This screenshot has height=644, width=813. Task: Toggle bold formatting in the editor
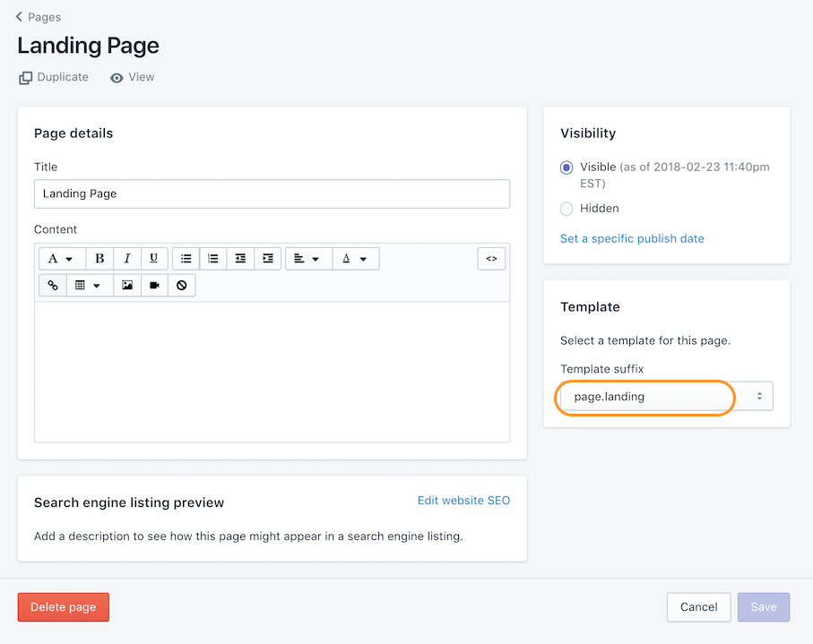pos(99,259)
